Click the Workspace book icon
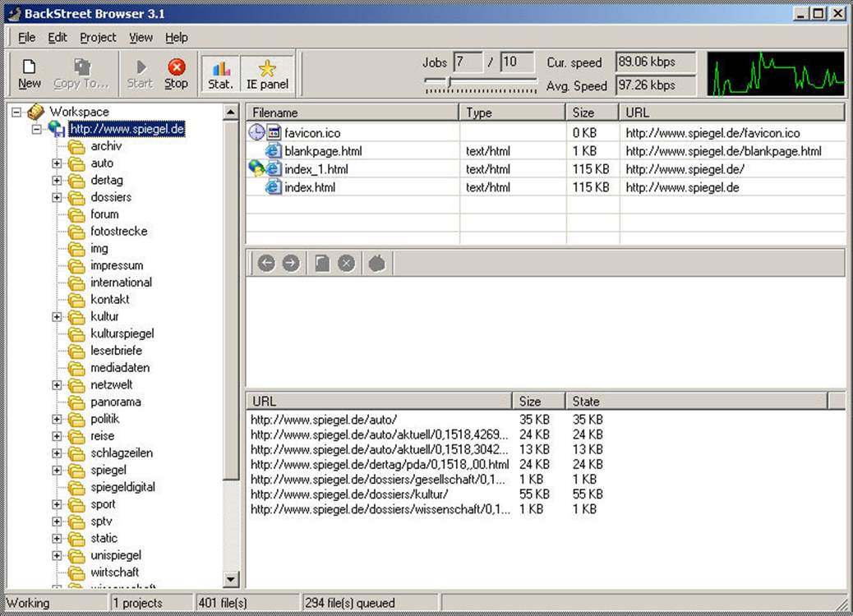 [36, 112]
